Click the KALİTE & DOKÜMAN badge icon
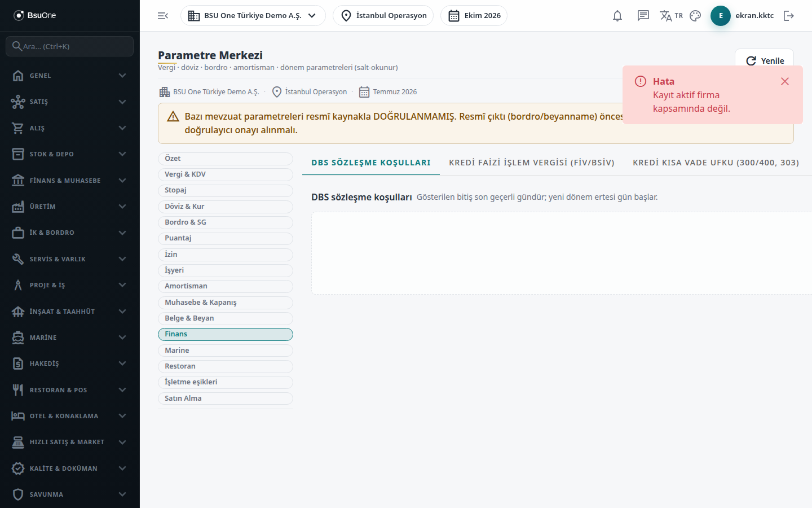The image size is (812, 508). [18, 468]
